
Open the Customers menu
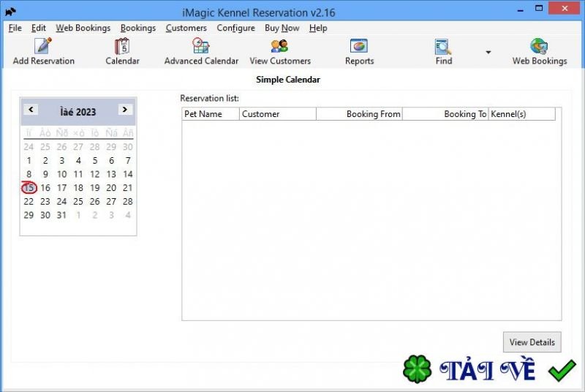(x=186, y=28)
